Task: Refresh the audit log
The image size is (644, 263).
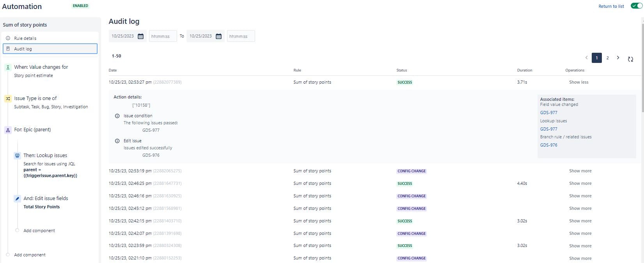Action: click(630, 59)
